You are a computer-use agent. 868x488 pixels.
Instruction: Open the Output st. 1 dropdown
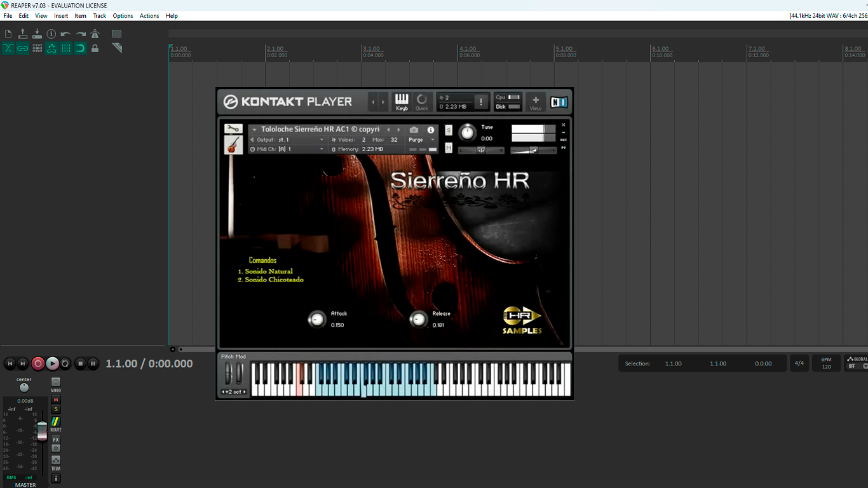287,140
